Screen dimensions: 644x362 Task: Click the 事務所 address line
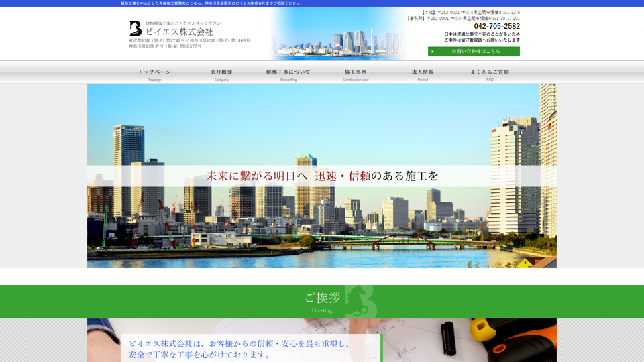pyautogui.click(x=464, y=19)
